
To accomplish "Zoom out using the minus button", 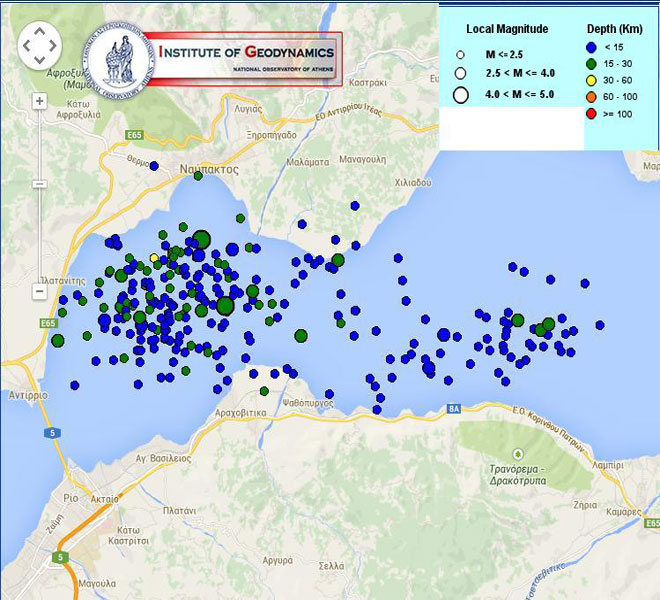I will point(39,291).
